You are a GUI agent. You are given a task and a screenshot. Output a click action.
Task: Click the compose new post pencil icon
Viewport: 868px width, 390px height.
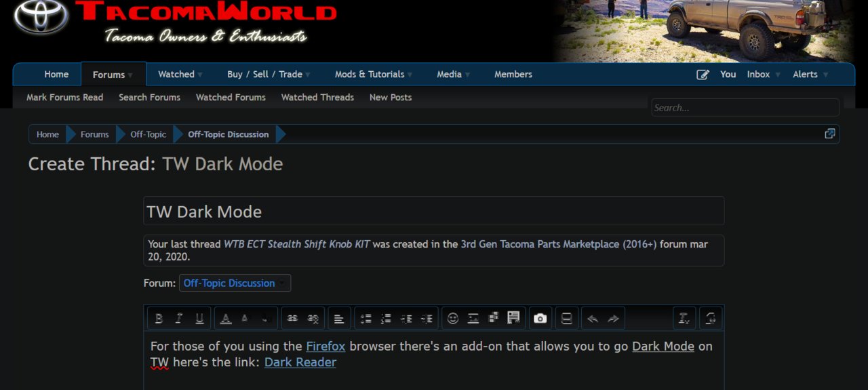[x=703, y=75]
